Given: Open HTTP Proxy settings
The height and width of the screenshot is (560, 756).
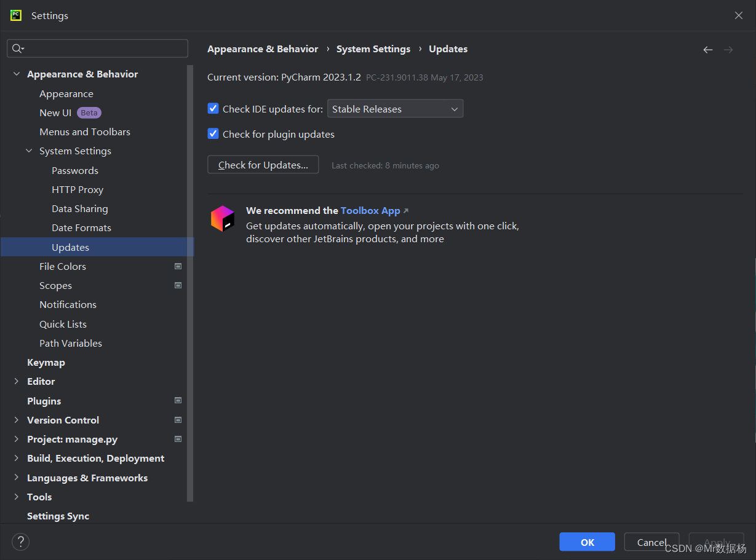Looking at the screenshot, I should point(78,189).
